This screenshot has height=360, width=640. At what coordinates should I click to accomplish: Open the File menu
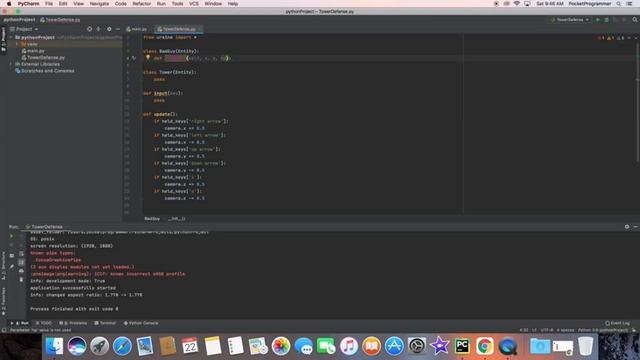click(49, 4)
